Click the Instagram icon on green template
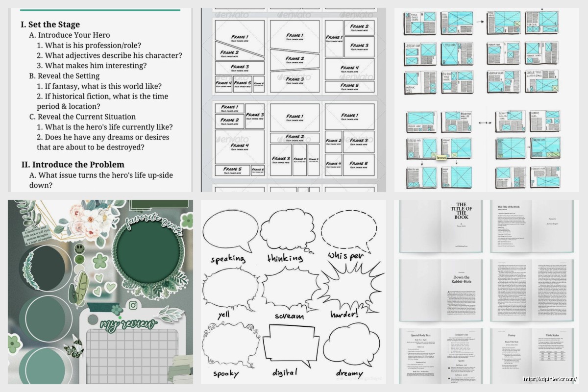Viewport: 588px width, 392px height. 133,305
